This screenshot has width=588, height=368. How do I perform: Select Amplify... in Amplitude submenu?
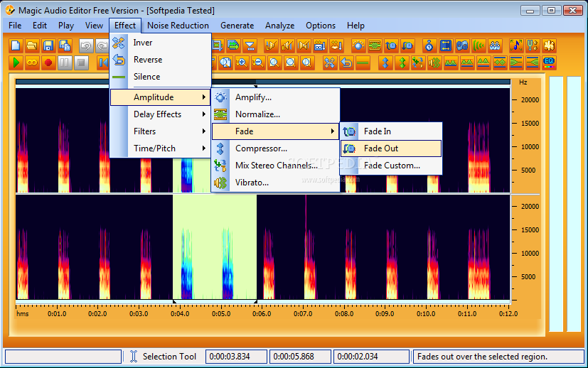pos(276,97)
